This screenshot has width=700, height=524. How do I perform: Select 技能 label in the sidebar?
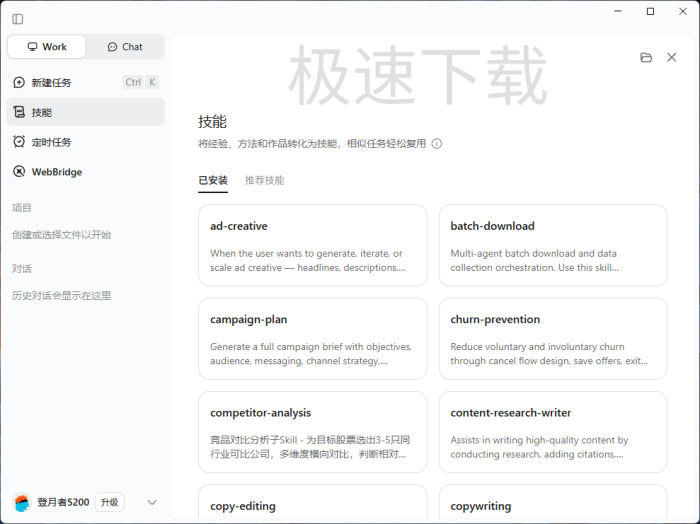click(x=42, y=112)
